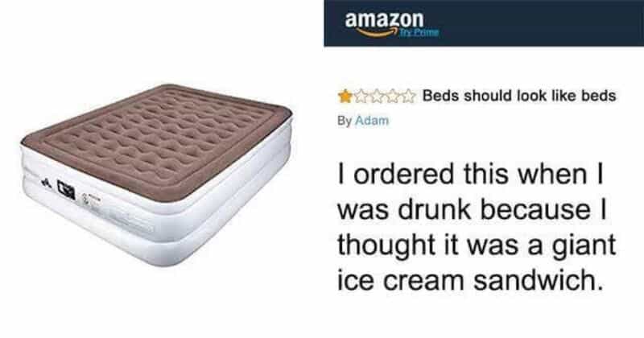Viewport: 644px width, 338px height.
Task: Click the Amazon logo in header
Action: (x=384, y=24)
